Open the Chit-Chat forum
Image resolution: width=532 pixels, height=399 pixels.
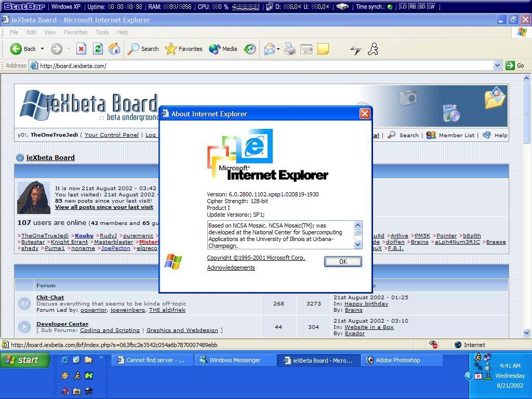pyautogui.click(x=50, y=298)
